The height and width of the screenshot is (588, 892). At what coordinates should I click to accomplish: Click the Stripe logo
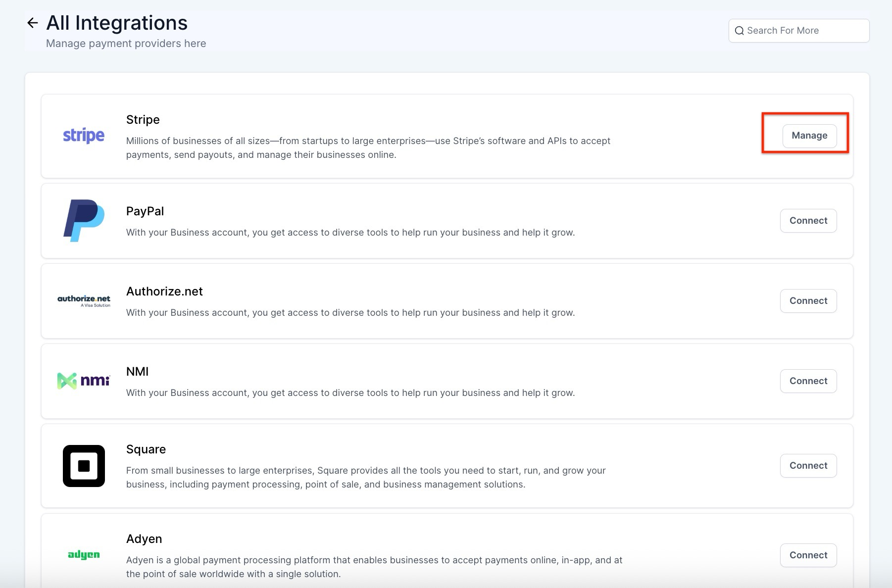[x=84, y=136]
